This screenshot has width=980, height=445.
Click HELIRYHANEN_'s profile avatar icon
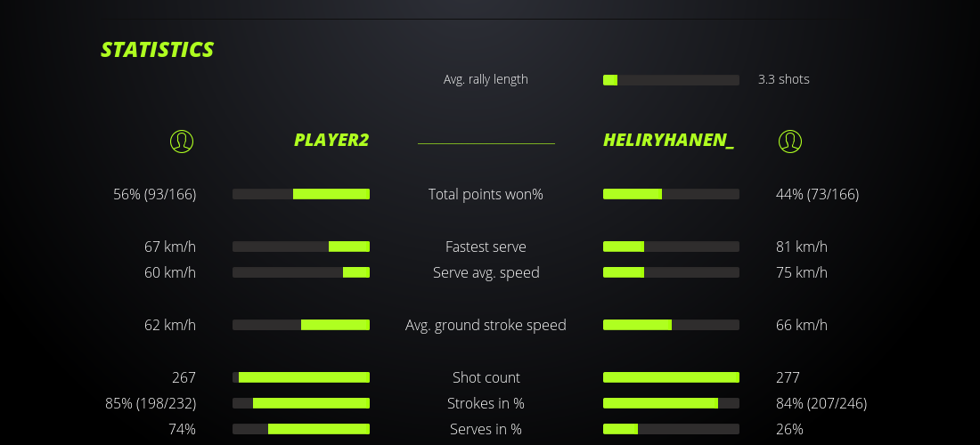pos(790,141)
